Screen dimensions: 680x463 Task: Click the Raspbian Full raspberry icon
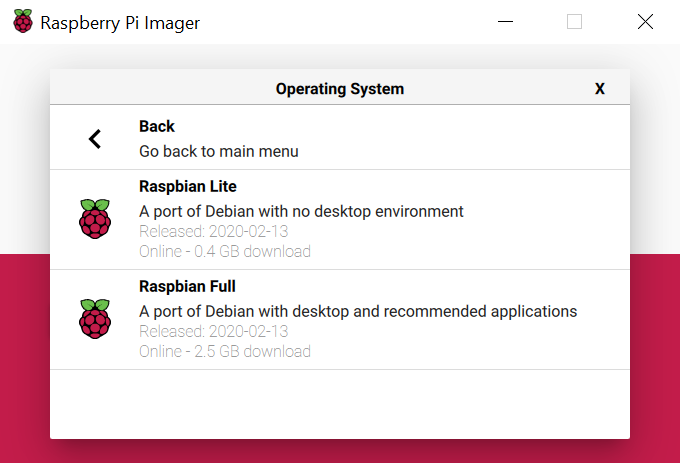point(95,319)
